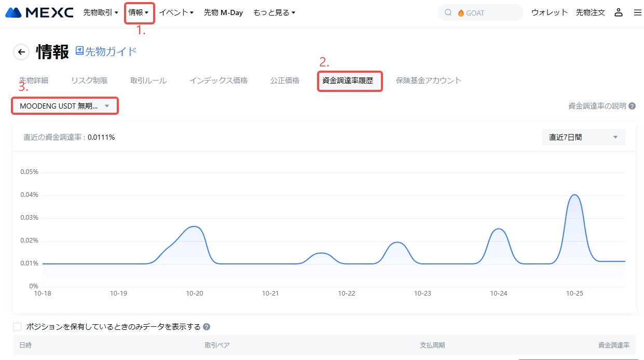This screenshot has height=360, width=644.
Task: Click the search magnifier icon
Action: point(448,13)
